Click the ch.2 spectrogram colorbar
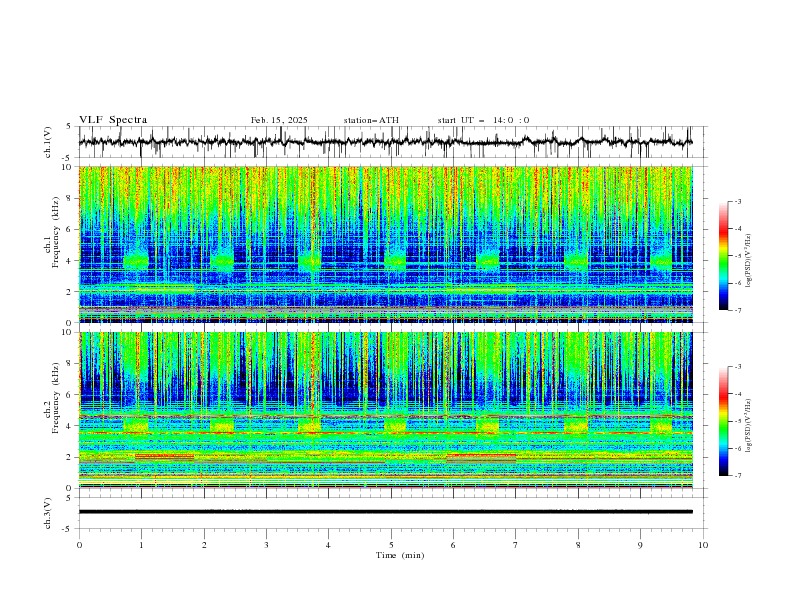The width and height of the screenshot is (792, 612). 723,421
